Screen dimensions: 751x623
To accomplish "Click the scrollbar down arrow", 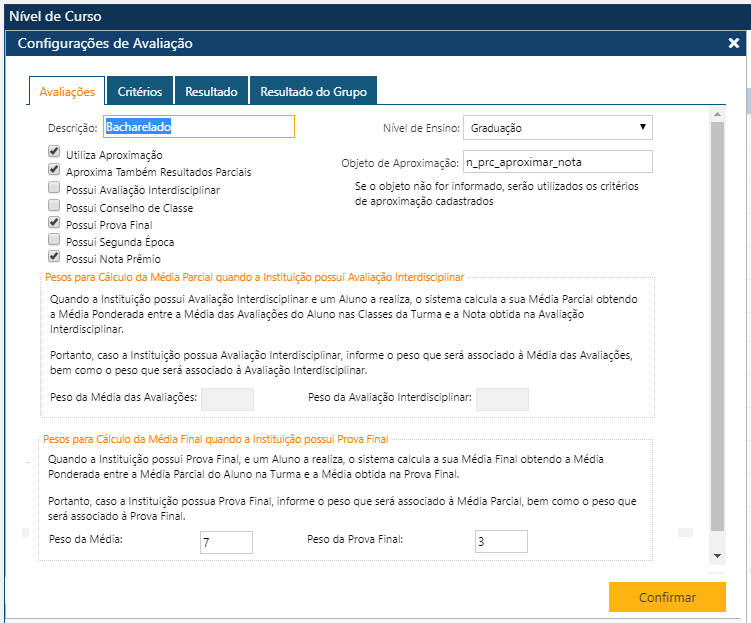I will click(x=716, y=554).
